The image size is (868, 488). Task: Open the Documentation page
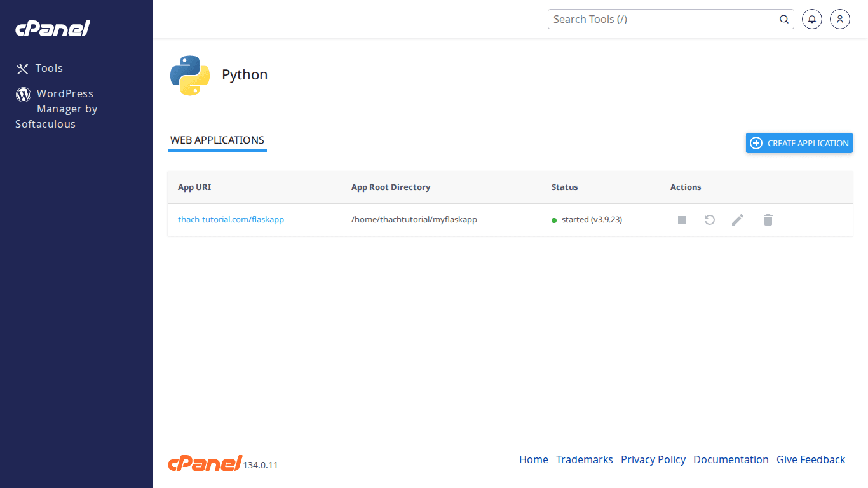(731, 459)
